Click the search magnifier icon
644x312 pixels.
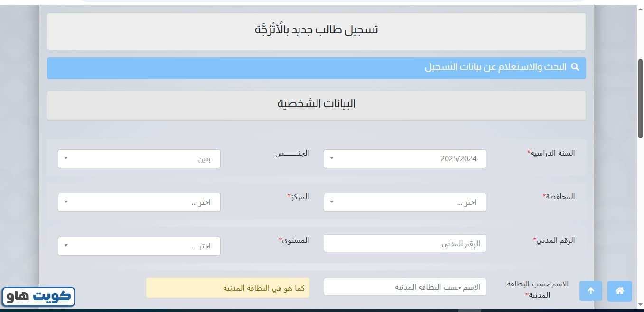[575, 67]
